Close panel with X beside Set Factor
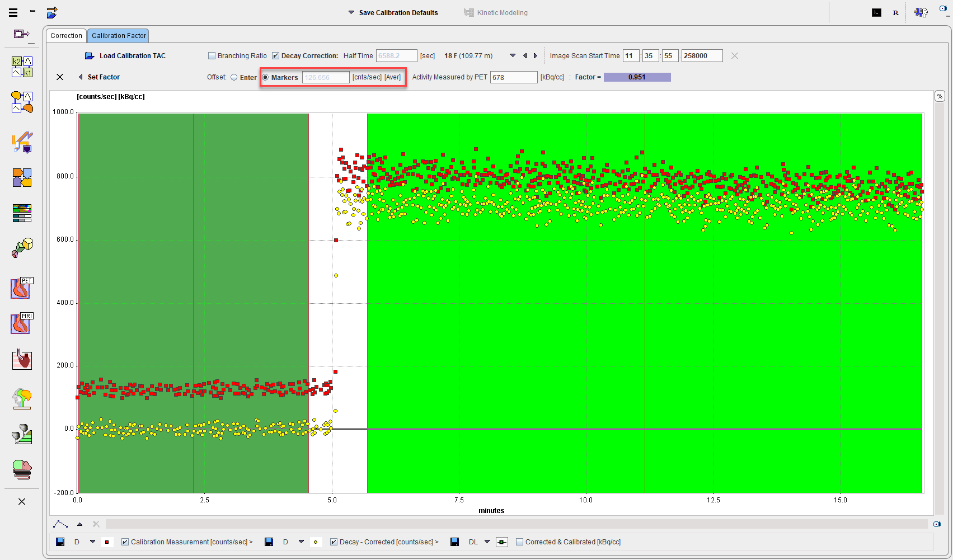Image resolution: width=953 pixels, height=560 pixels. point(60,77)
